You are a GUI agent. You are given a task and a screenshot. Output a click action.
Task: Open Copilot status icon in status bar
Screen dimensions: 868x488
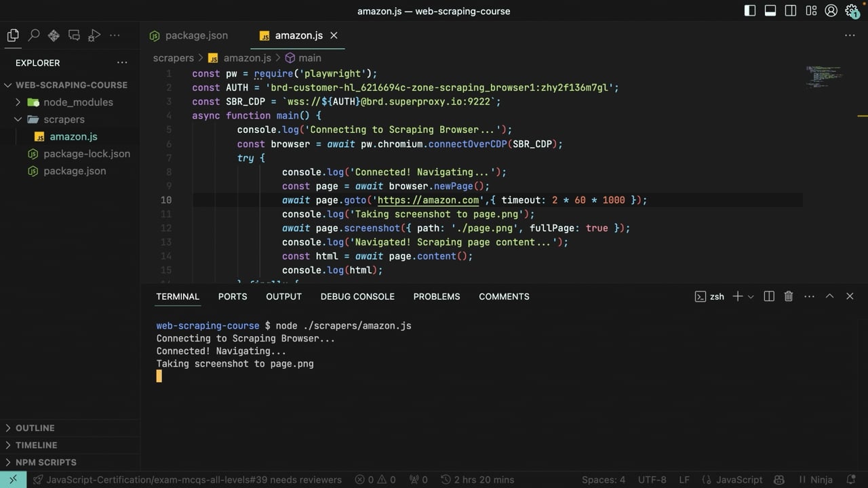[779, 480]
